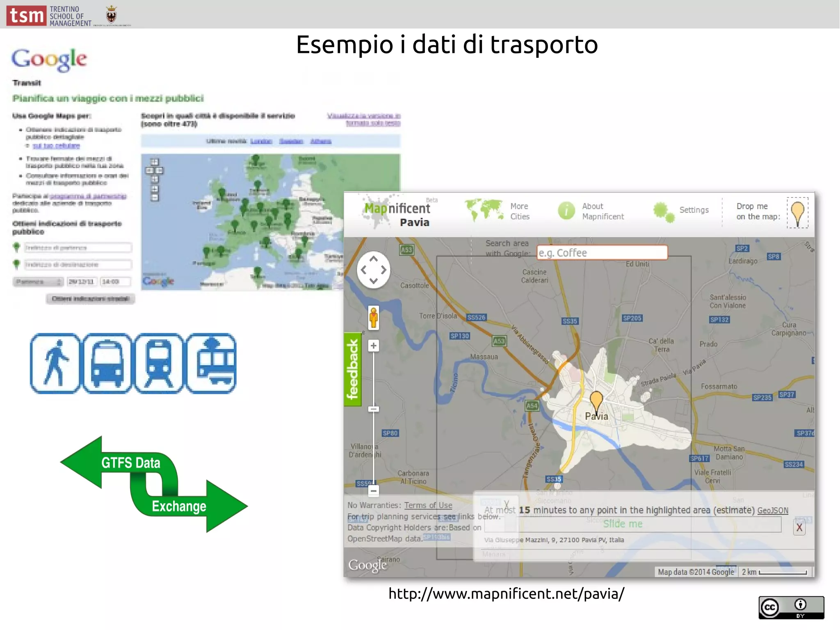Click the map zoom slider handle
Screen dimensions: 840x630
(x=373, y=409)
